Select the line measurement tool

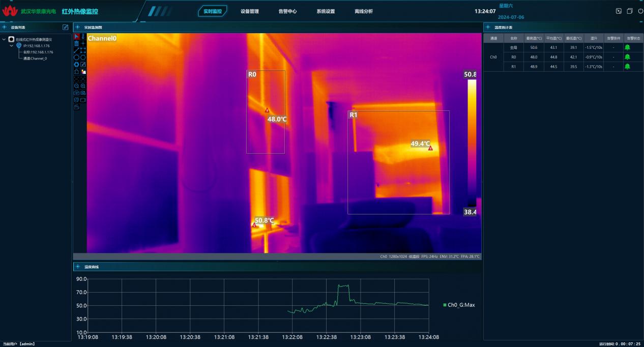[76, 50]
